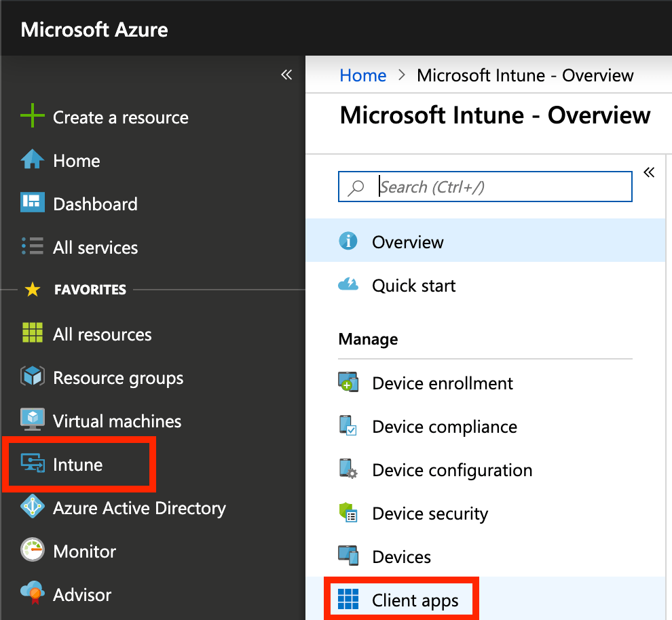Screen dimensions: 672x620
Task: Collapse the Intune menu panel chevrons
Action: (649, 172)
